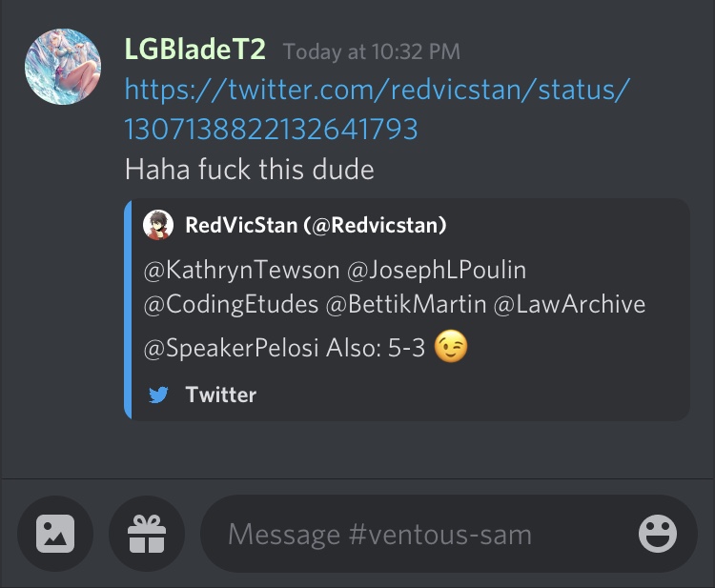Click the Twitter footer label in embed
Viewport: 715px width, 588px height.
click(x=221, y=395)
